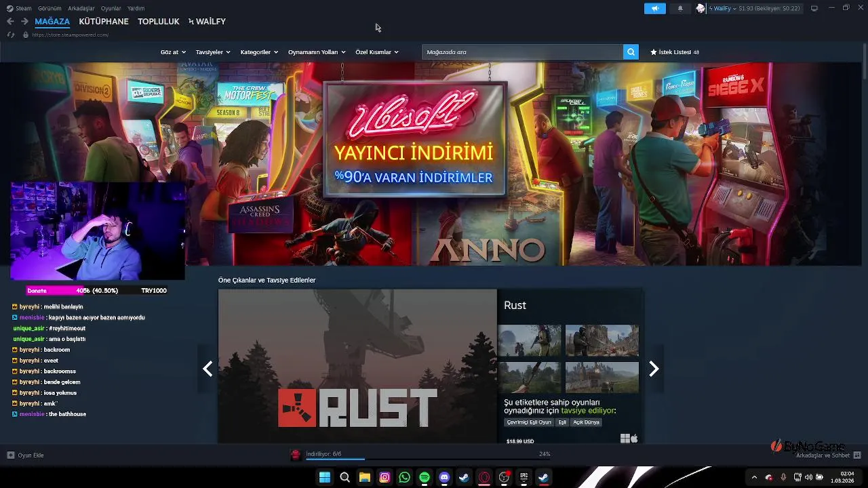Screen dimensions: 868x488
Task: Open the top-right Rust screenshot thumbnail
Action: pos(602,340)
